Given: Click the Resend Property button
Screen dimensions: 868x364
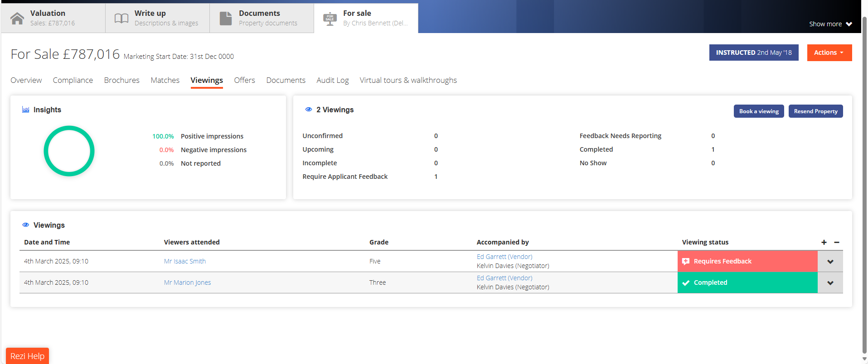Looking at the screenshot, I should 816,111.
